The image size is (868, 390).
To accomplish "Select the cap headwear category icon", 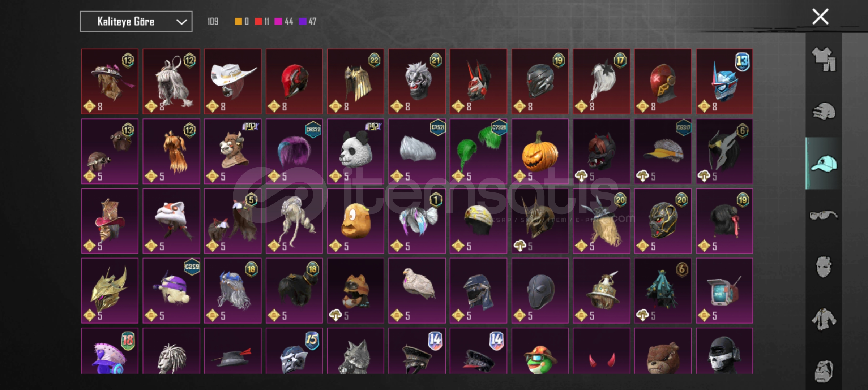I will coord(824,163).
